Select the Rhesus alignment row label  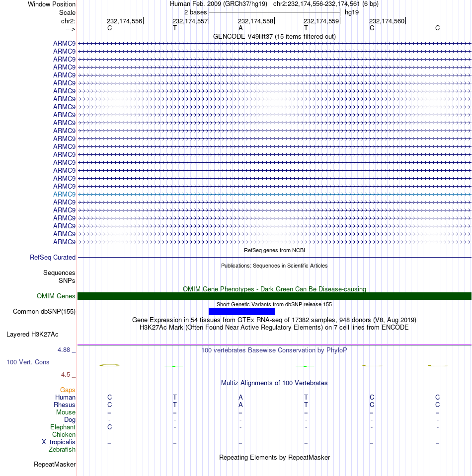click(x=65, y=405)
